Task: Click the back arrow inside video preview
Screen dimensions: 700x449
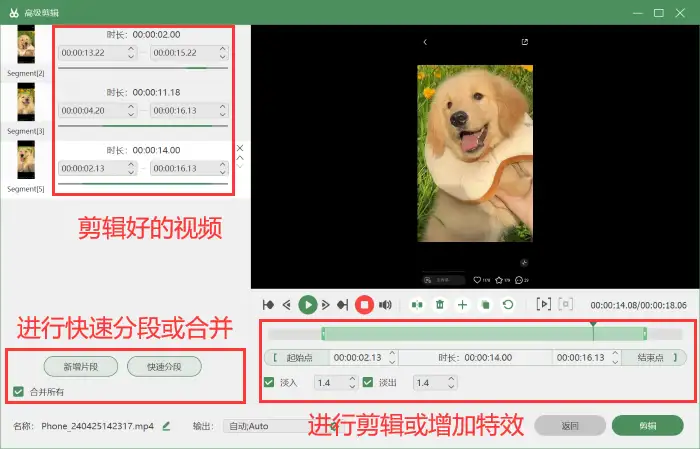Action: [x=425, y=42]
